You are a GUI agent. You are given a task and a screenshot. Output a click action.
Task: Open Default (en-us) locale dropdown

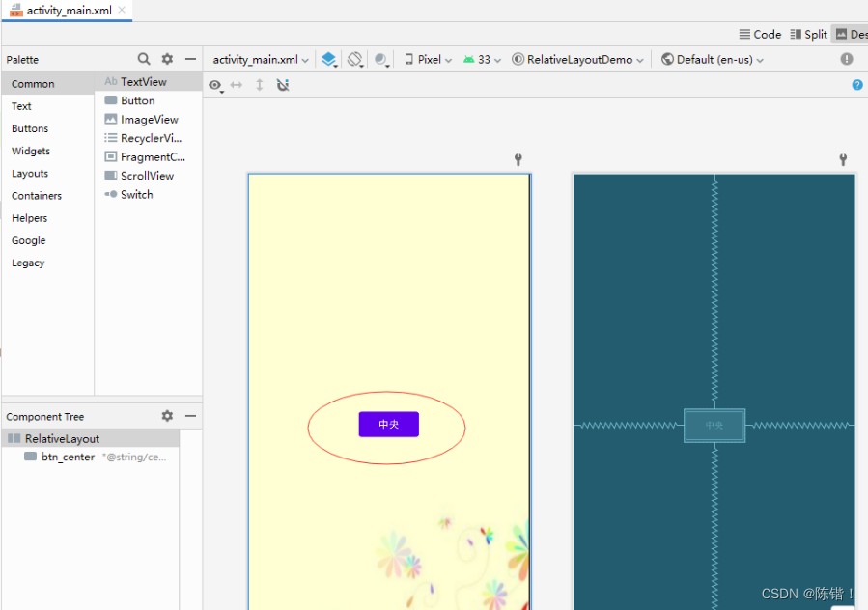[713, 59]
